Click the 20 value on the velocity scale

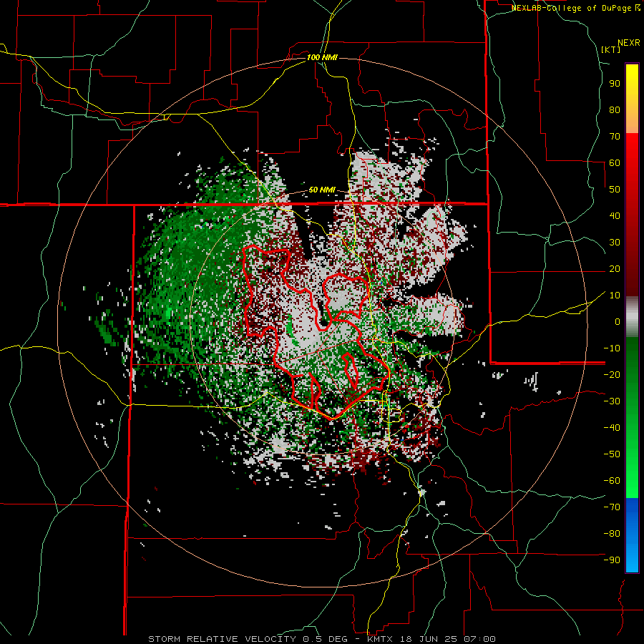615,269
